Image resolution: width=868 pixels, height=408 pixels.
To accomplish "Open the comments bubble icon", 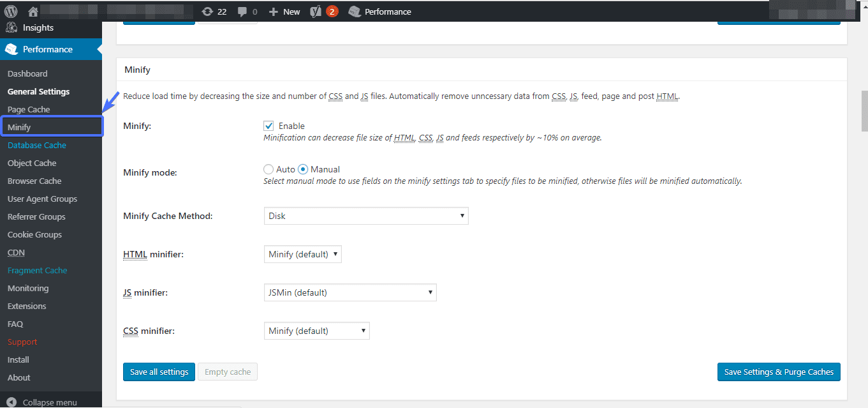I will 242,11.
